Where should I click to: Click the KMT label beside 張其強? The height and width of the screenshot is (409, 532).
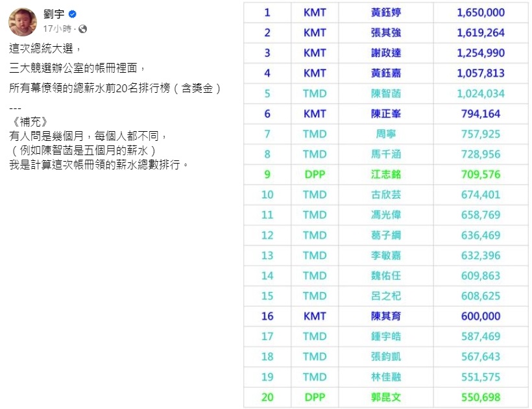[x=314, y=32]
